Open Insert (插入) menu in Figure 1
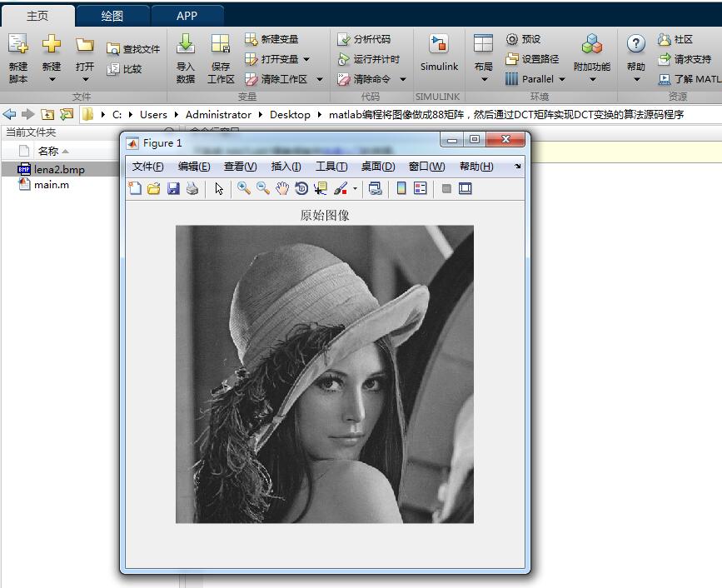722x588 pixels. click(x=286, y=167)
